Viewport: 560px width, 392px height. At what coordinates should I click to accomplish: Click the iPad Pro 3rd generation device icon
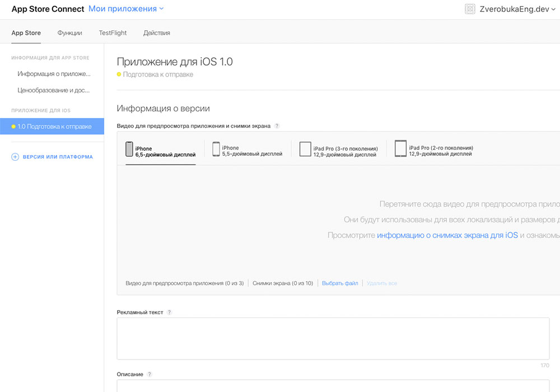[x=305, y=149]
